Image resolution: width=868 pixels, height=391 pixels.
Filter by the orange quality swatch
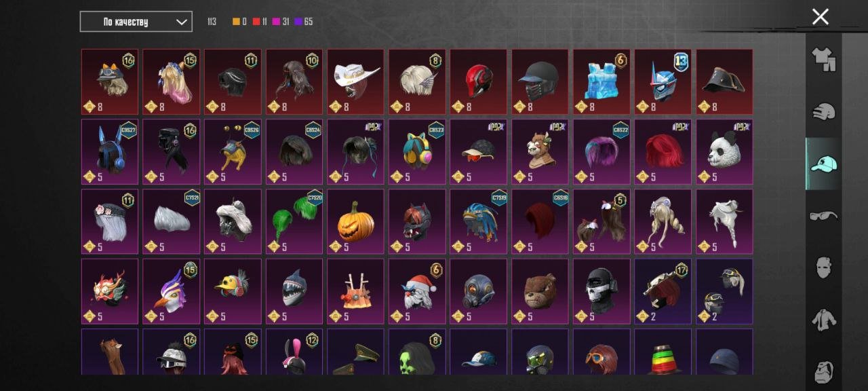[x=240, y=22]
